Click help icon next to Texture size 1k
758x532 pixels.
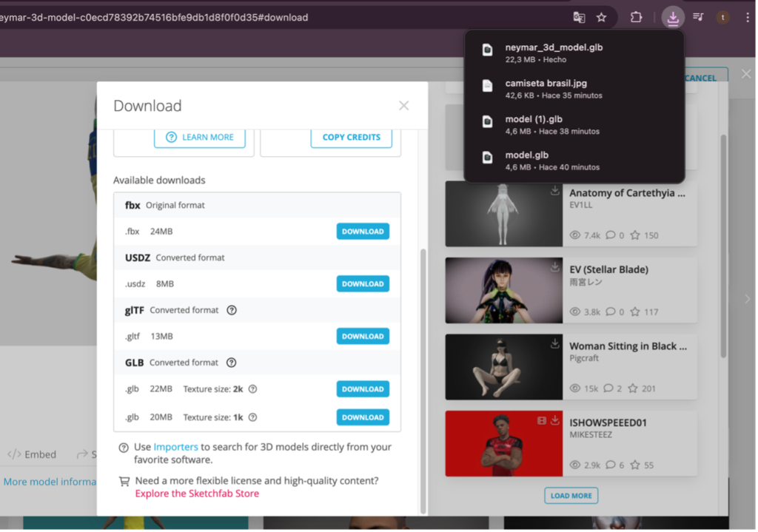(x=253, y=418)
